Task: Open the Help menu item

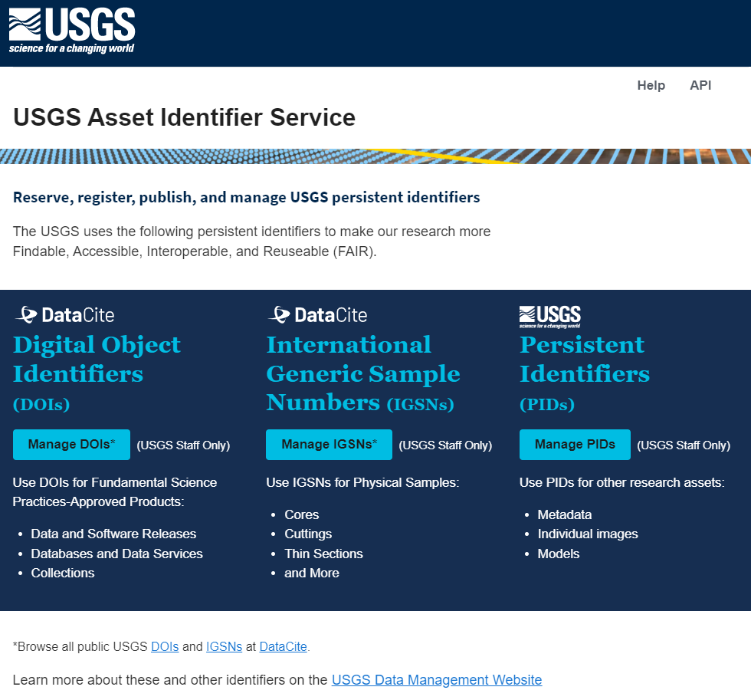Action: coord(651,85)
